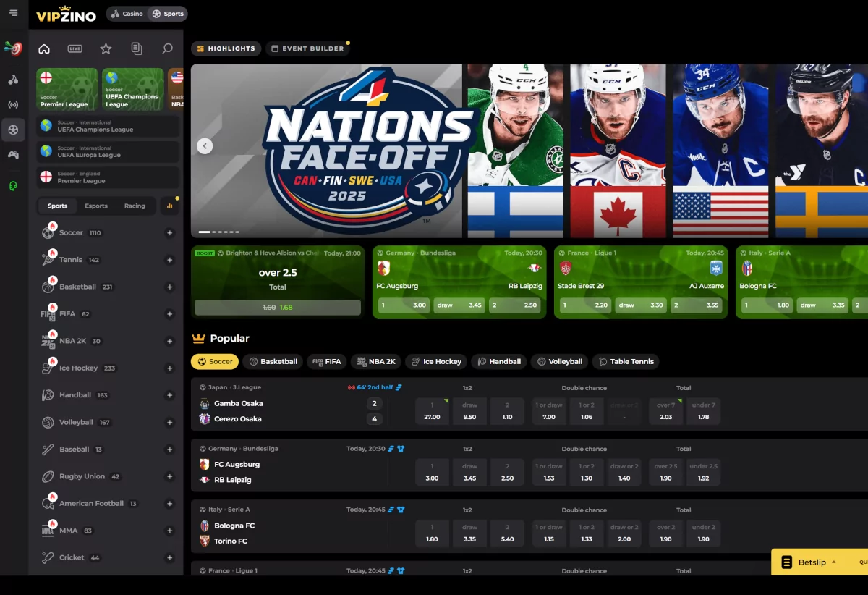Open England Premier League sidebar link
The image size is (868, 595).
pyautogui.click(x=107, y=177)
